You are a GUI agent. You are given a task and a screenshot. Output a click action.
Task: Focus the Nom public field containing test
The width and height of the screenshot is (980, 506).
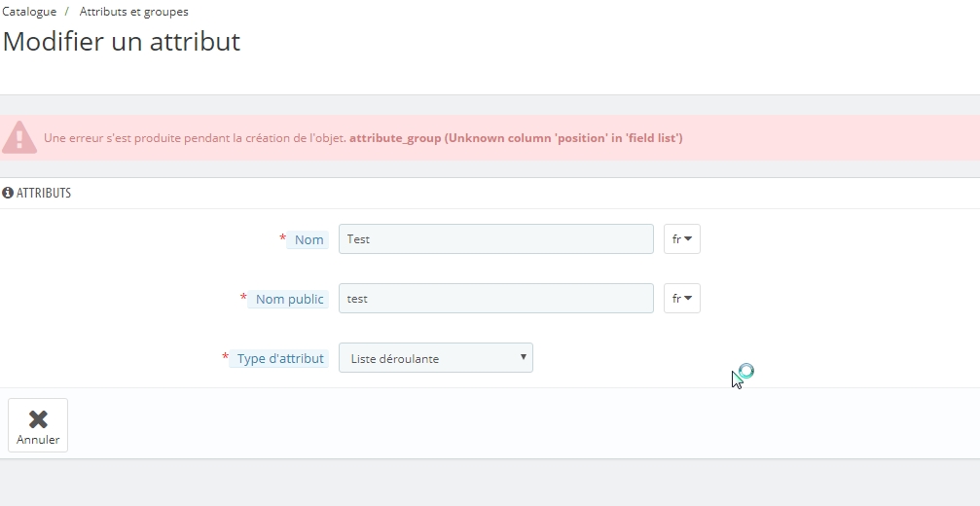coord(496,299)
